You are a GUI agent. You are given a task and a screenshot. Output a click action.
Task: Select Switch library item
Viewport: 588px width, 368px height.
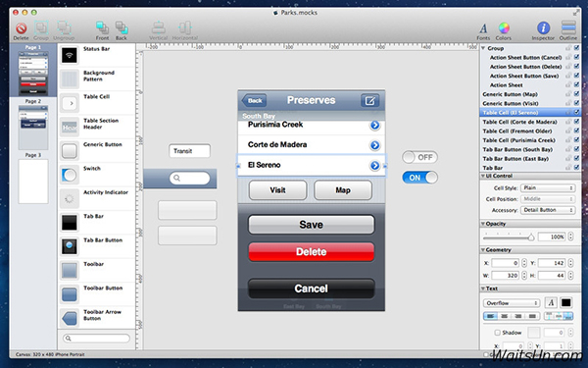[x=96, y=175]
